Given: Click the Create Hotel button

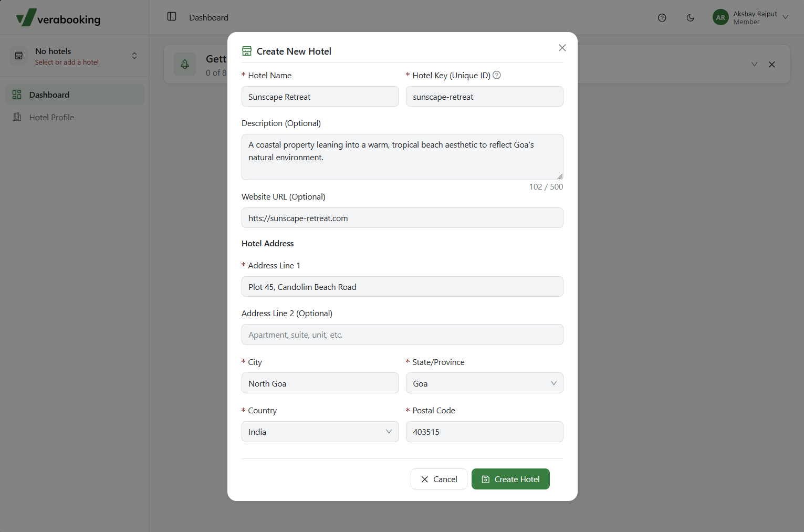Looking at the screenshot, I should click(510, 479).
